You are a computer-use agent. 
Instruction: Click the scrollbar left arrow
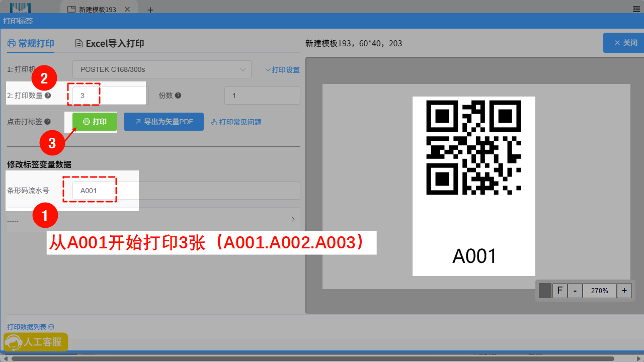point(5,358)
